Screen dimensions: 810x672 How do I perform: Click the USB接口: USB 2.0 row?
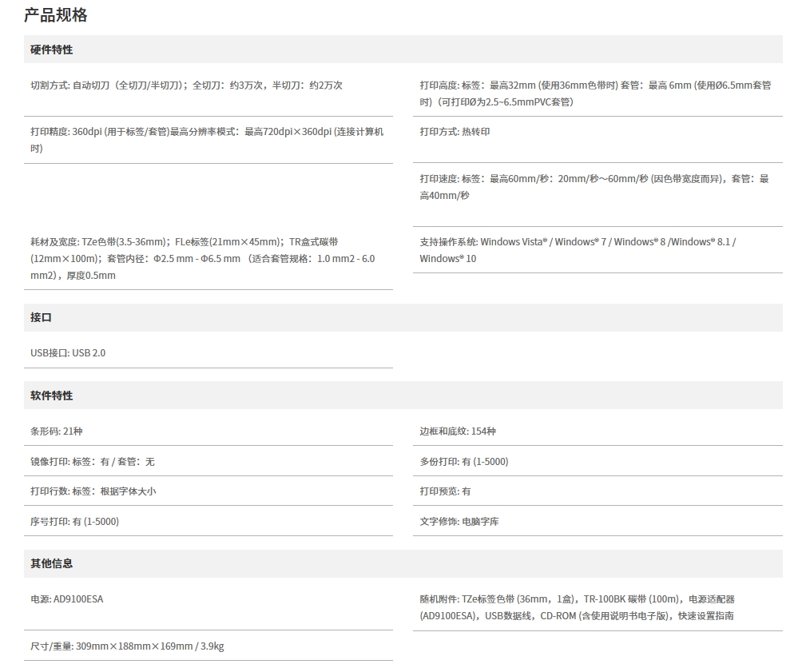tap(208, 353)
